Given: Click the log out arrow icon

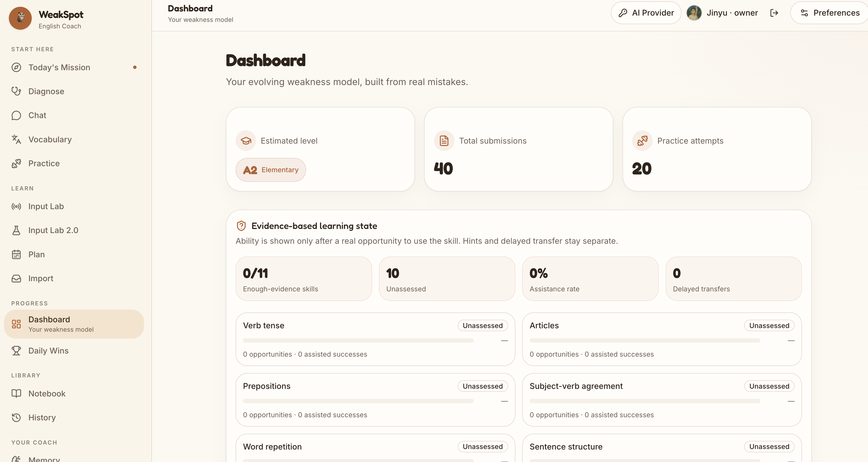Looking at the screenshot, I should (x=774, y=13).
